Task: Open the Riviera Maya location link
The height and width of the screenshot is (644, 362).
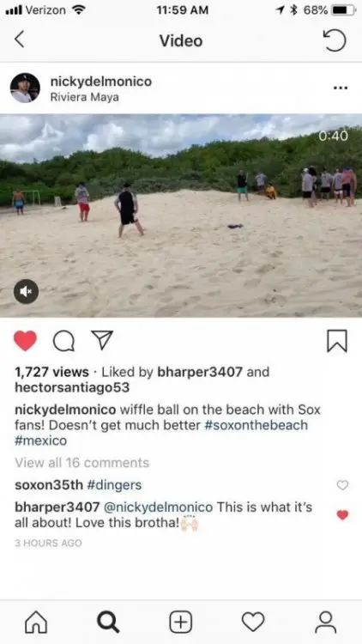Action: 85,98
